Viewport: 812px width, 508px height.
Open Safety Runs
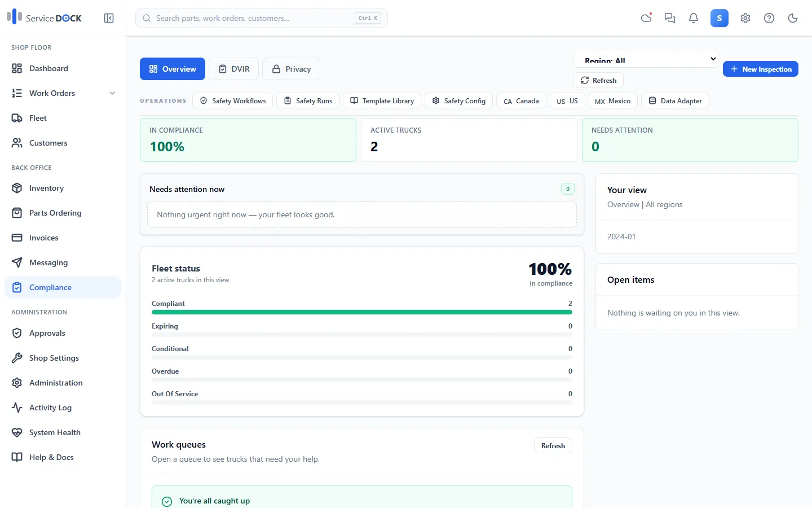308,100
